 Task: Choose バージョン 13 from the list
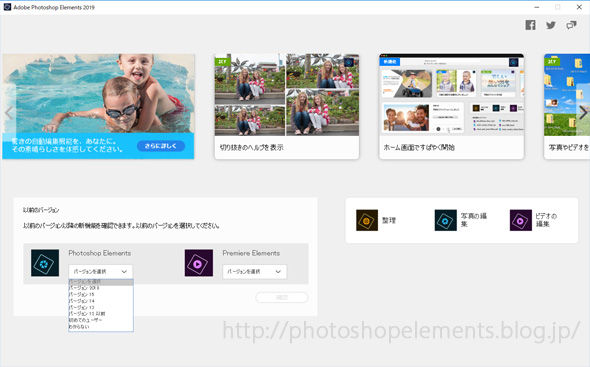101,307
